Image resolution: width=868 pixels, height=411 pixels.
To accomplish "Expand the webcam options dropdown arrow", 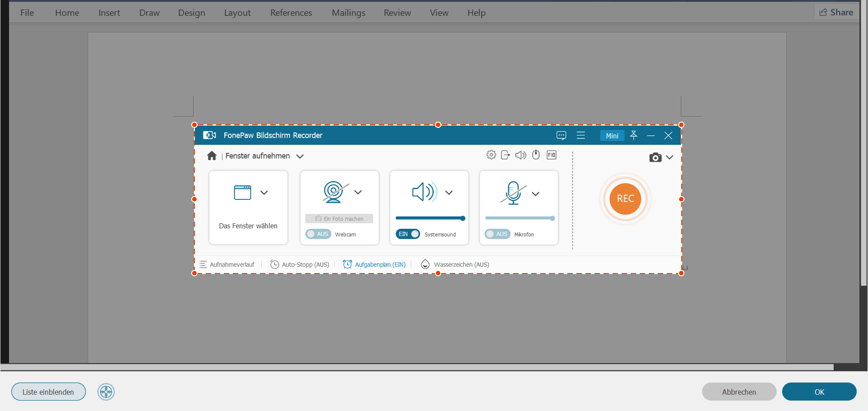I will click(358, 192).
